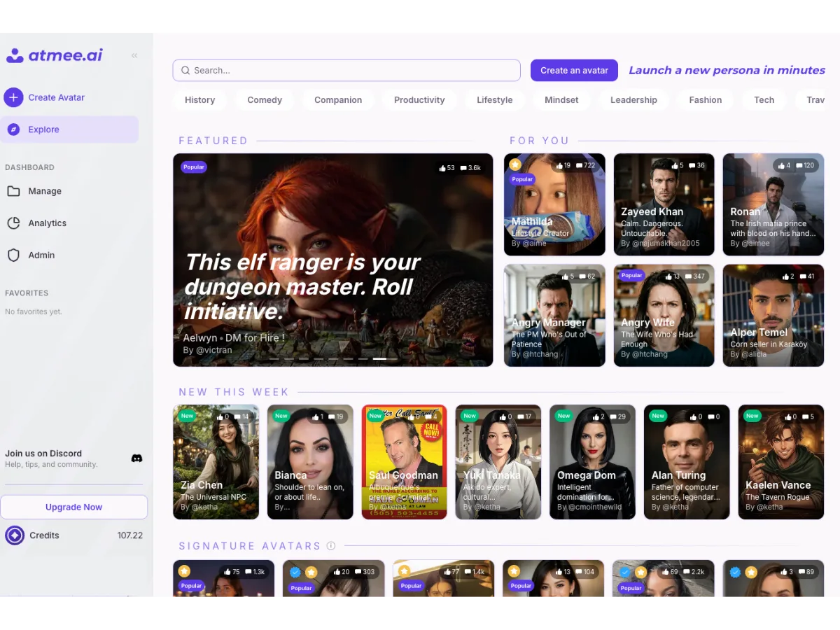Open the Zayeed Khan avatar card
The image size is (840, 630).
point(664,204)
